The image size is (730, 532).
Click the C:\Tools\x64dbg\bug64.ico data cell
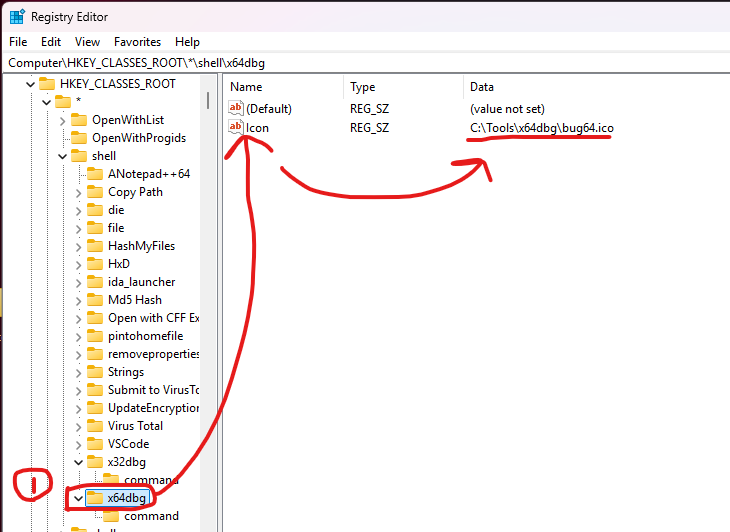[542, 128]
